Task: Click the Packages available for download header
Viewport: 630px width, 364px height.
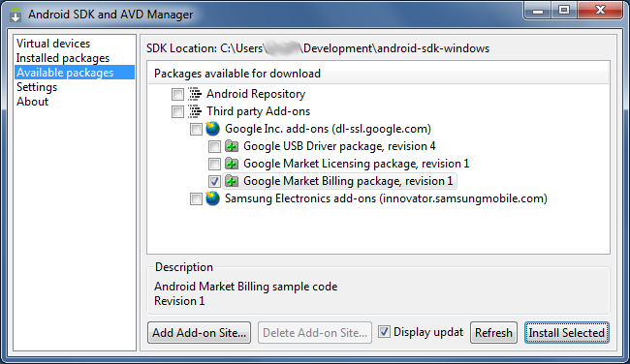Action: pos(378,74)
